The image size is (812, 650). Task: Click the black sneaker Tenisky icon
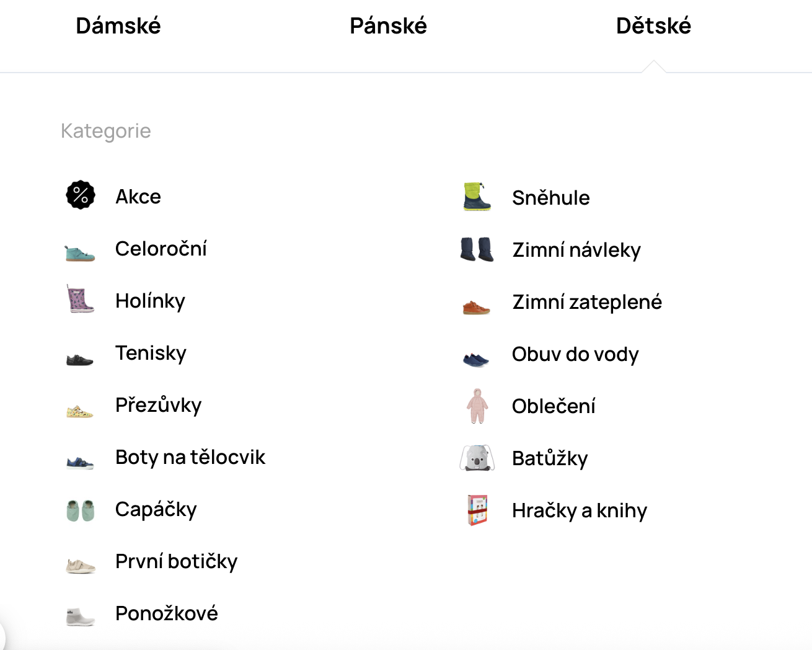tap(80, 359)
